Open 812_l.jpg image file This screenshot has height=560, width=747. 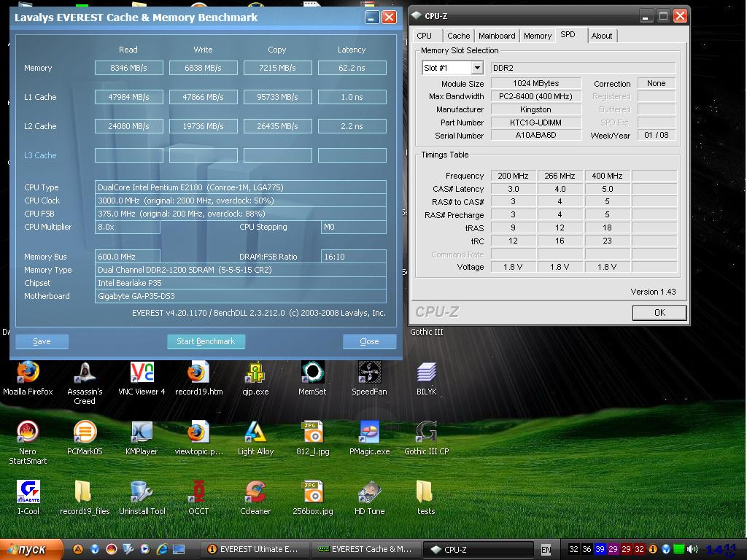click(x=312, y=438)
